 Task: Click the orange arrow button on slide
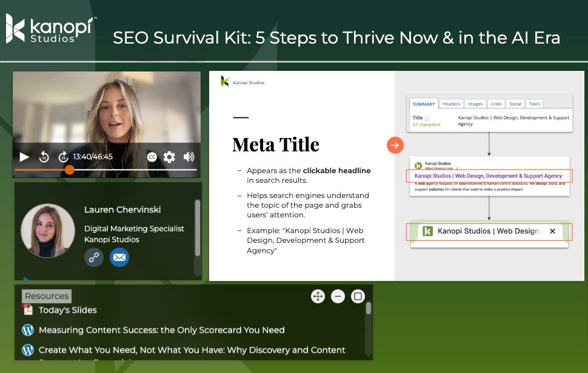(x=395, y=145)
